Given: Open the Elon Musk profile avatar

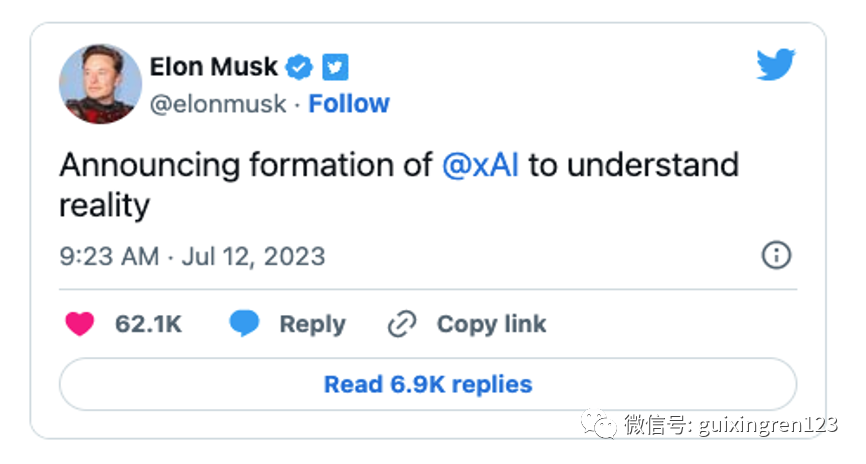Looking at the screenshot, I should 98,84.
